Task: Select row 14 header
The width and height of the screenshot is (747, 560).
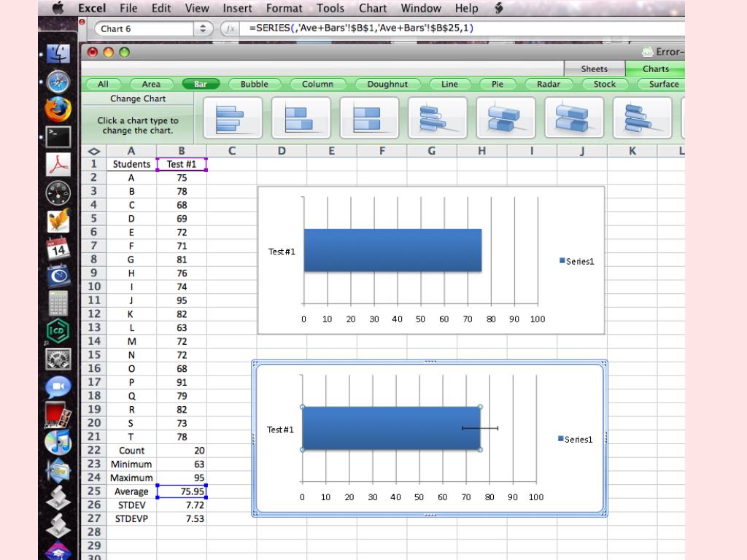Action: click(94, 341)
